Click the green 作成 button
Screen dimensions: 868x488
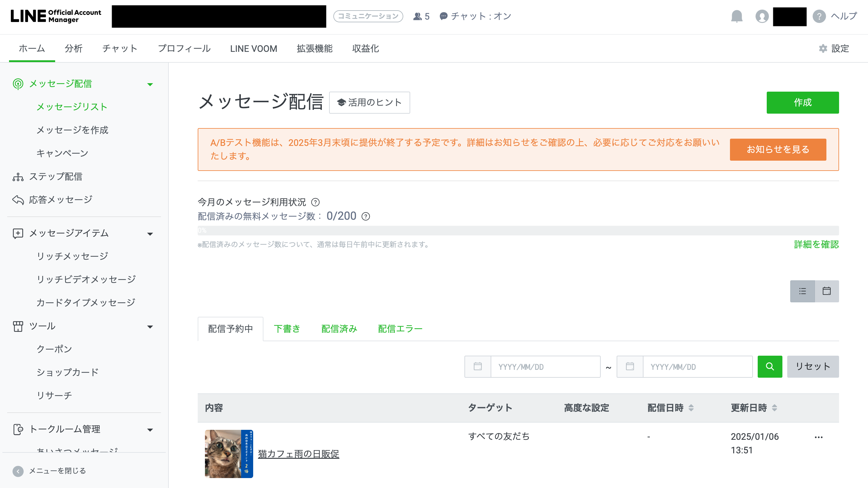tap(802, 102)
